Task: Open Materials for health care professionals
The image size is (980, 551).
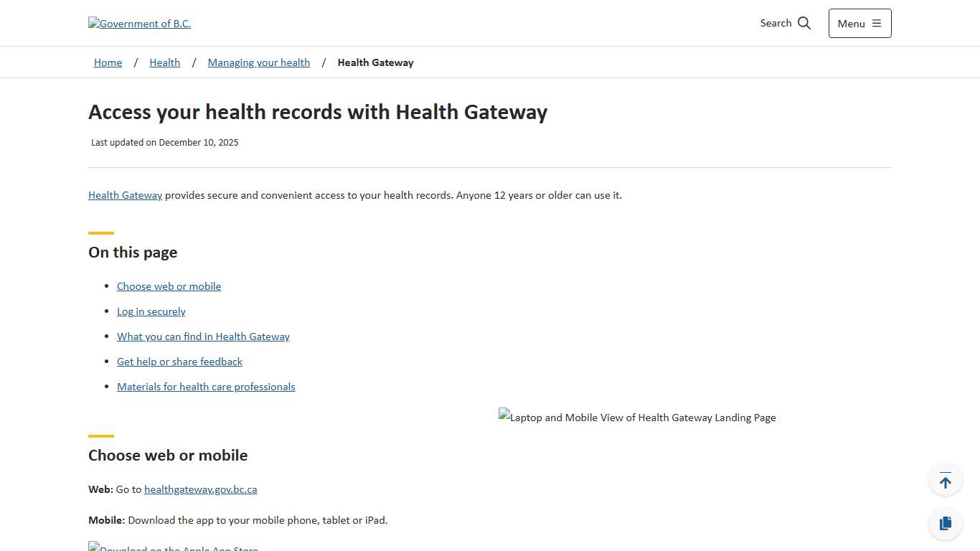Action: pos(206,386)
